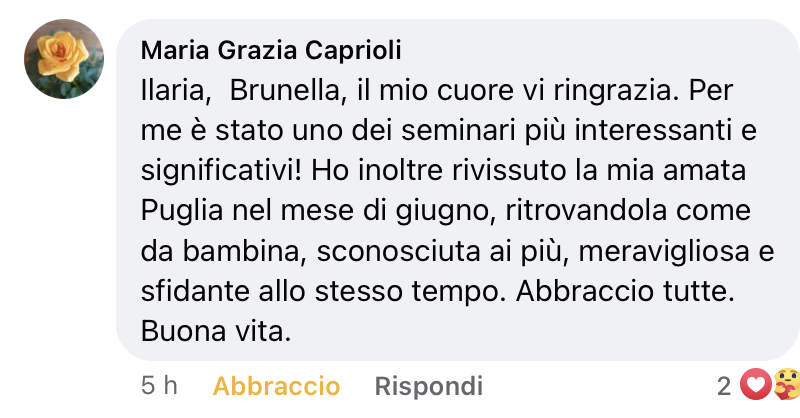View the reactions count of 2
This screenshot has width=800, height=418.
724,386
